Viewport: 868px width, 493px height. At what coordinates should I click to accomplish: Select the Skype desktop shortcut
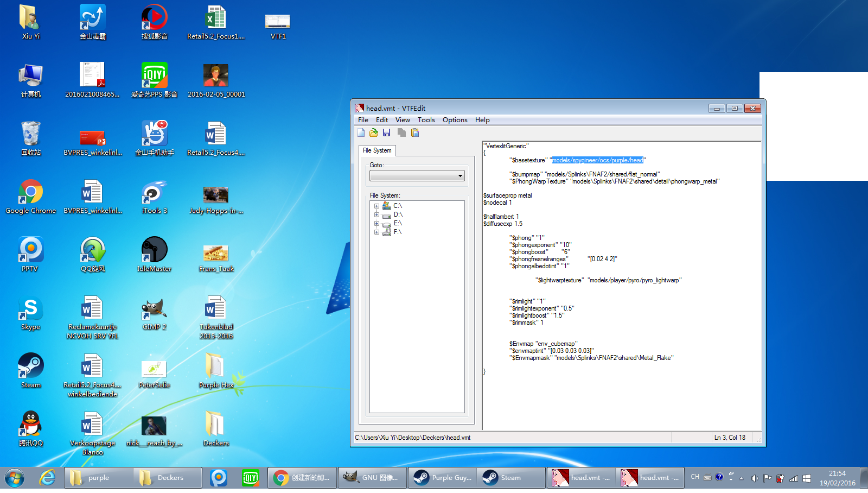click(31, 313)
